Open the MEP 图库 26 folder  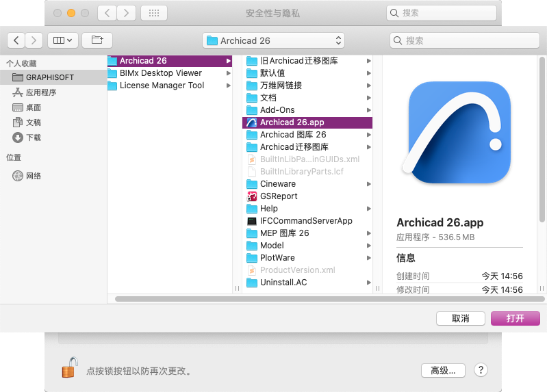point(307,233)
